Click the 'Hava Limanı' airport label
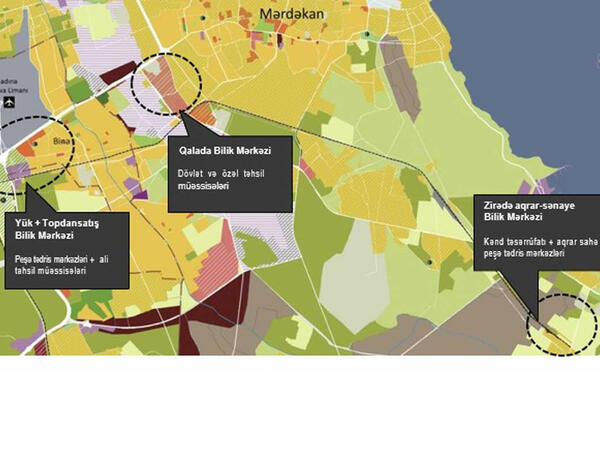600x460 pixels. coord(14,90)
